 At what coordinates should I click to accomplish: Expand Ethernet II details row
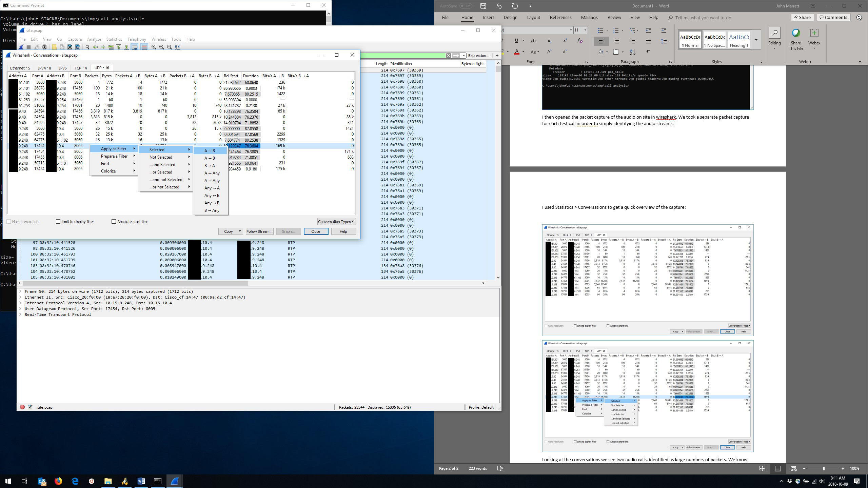click(21, 297)
